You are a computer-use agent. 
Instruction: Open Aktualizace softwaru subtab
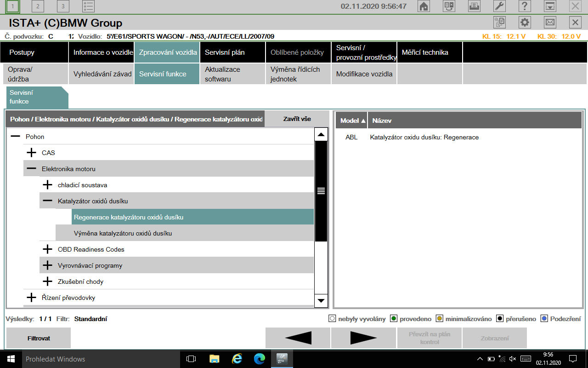click(232, 74)
